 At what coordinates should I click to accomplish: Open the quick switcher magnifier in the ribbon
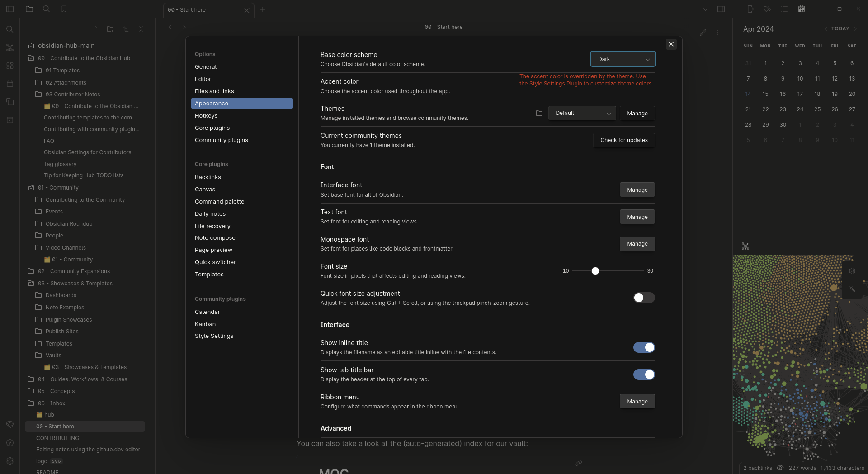pyautogui.click(x=10, y=29)
